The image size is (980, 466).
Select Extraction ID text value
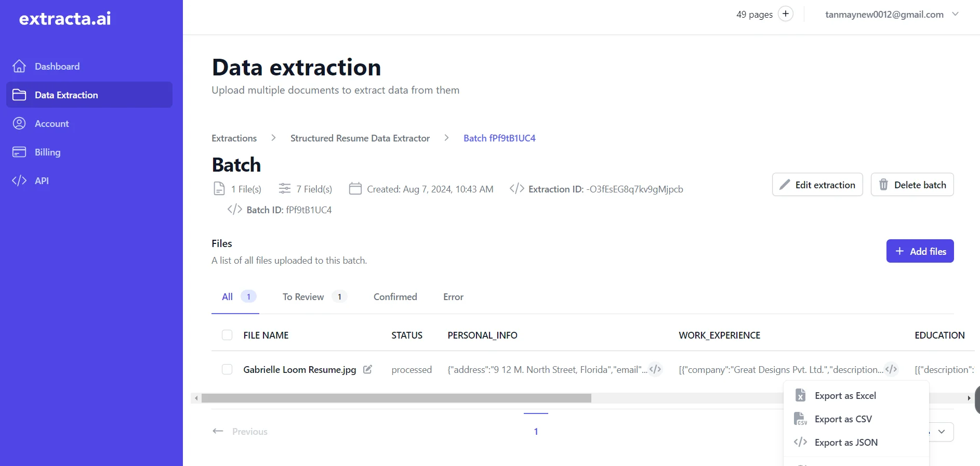pos(635,189)
